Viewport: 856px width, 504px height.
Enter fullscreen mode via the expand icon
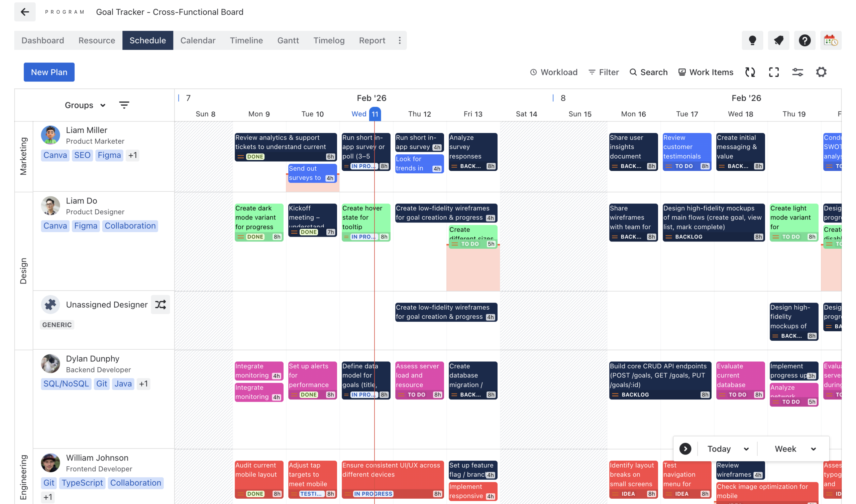coord(774,72)
